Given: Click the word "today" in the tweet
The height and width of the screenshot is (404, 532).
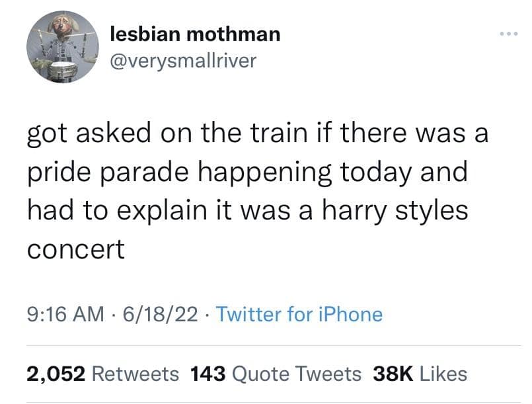Looking at the screenshot, I should [373, 173].
